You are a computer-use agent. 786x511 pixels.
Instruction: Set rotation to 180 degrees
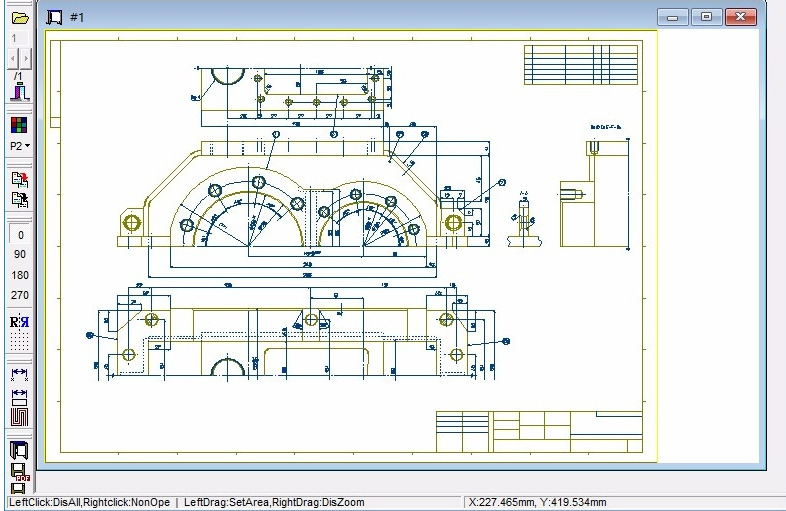(x=20, y=275)
